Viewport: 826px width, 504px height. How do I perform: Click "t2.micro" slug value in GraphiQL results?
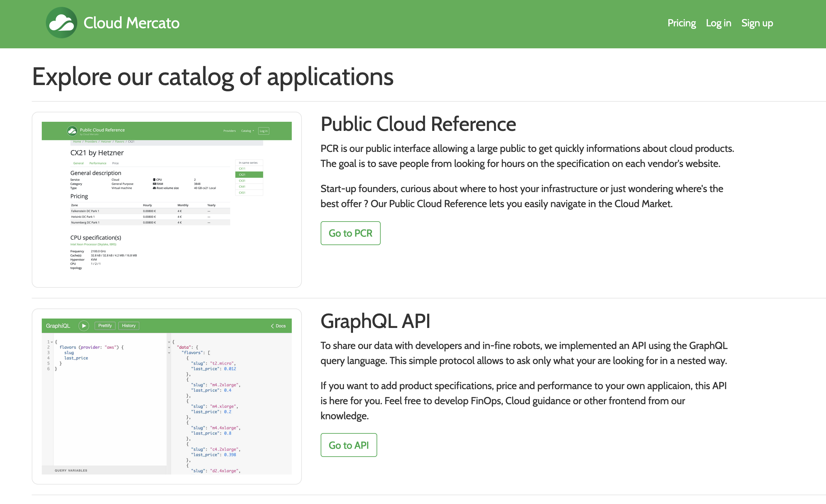tap(222, 363)
